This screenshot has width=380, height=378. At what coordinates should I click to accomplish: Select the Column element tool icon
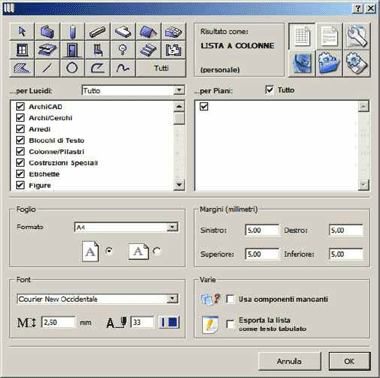(72, 32)
